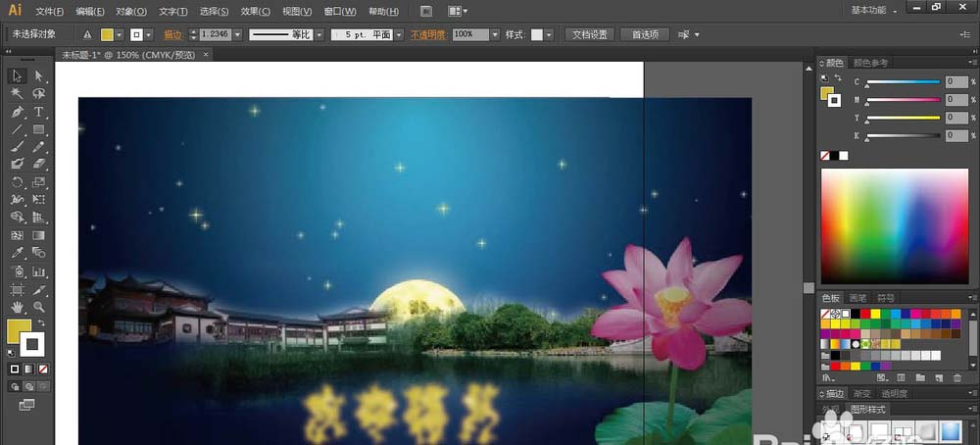Swap fill and stroke in the toolbox

[x=40, y=323]
